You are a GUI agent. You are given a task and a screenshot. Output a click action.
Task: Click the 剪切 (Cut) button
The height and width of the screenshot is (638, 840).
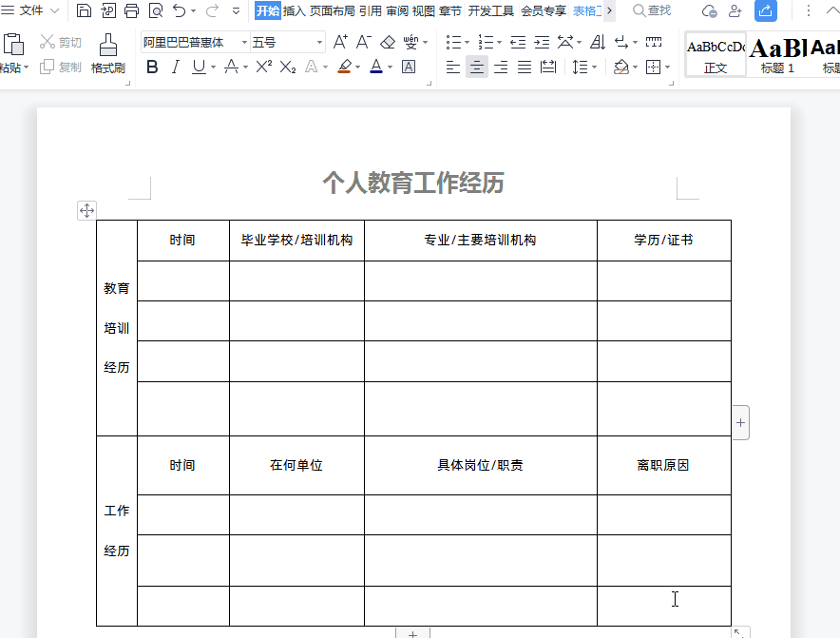(61, 42)
